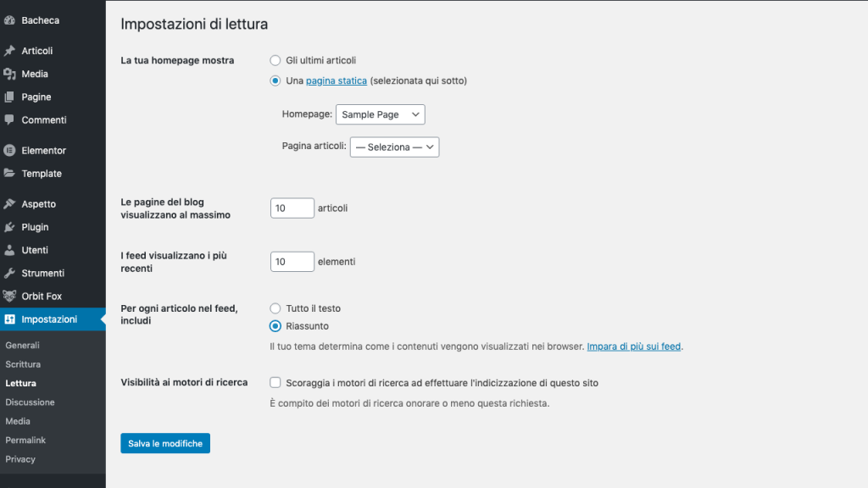Screen dimensions: 868x488
Task: Click the Utenti user icon
Action: (x=9, y=250)
